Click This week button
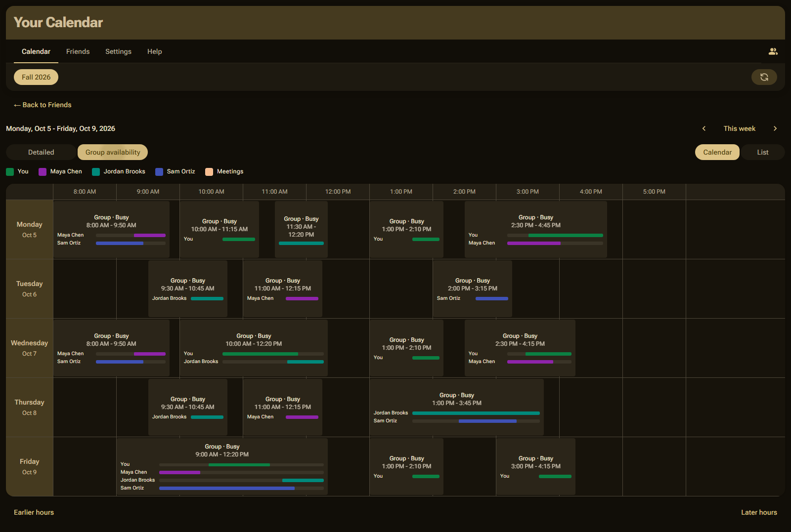Screen dimensions: 791x532 point(740,128)
